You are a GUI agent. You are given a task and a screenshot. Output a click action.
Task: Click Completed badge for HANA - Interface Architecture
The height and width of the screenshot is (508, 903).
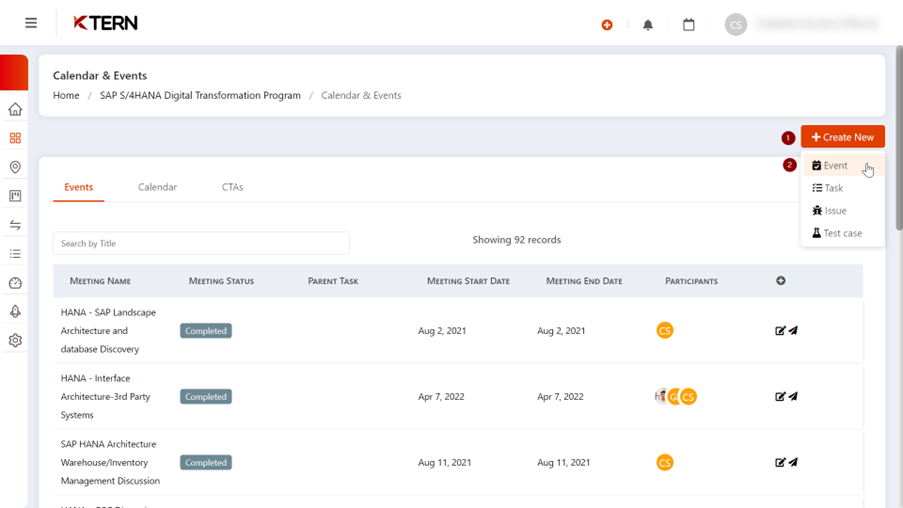pyautogui.click(x=206, y=396)
